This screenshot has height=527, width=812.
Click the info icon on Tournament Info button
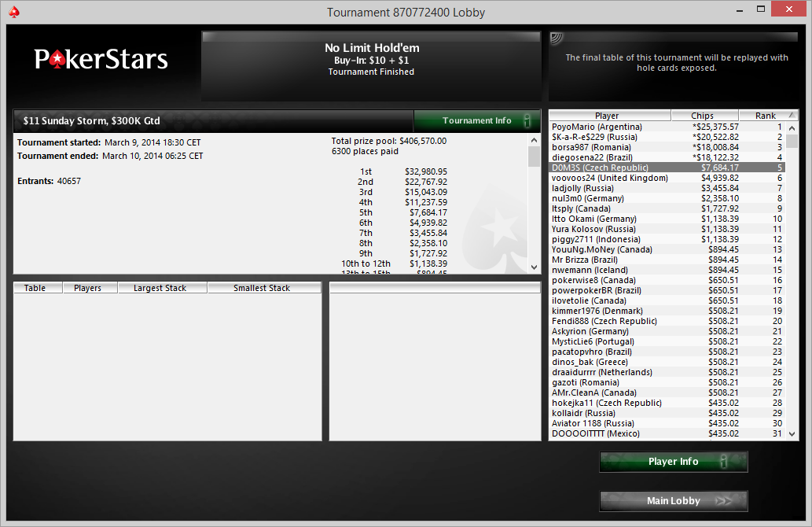coord(527,121)
